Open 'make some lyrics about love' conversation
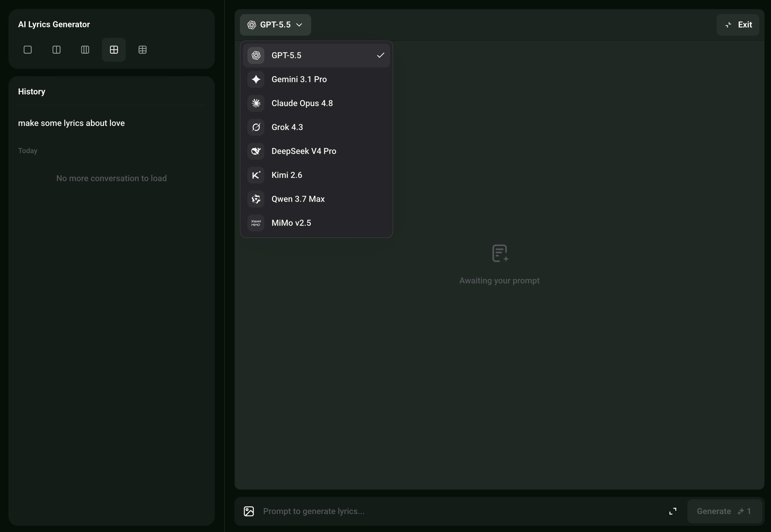 (71, 123)
